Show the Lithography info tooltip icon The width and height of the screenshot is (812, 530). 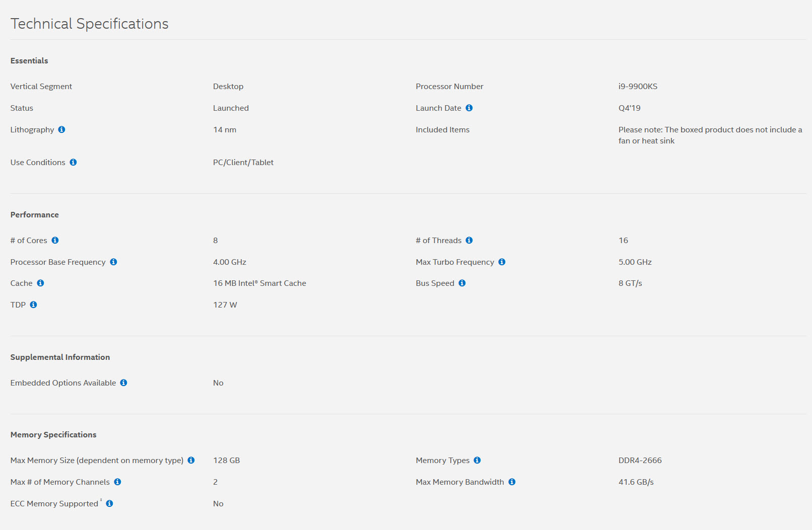click(61, 129)
